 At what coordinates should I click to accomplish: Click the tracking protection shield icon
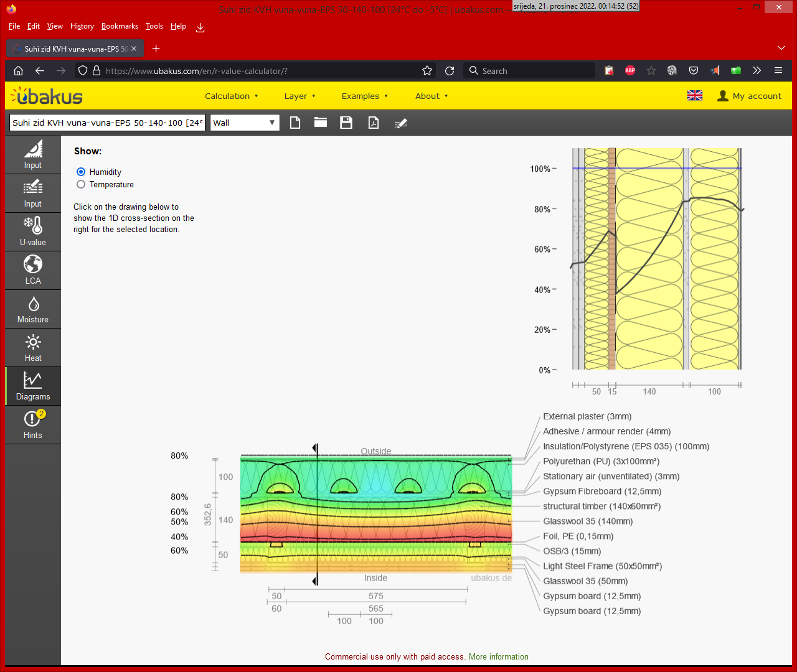(x=83, y=71)
